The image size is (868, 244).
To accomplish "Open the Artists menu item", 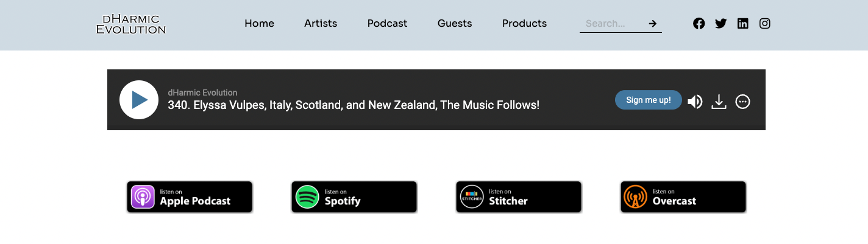I will point(321,24).
